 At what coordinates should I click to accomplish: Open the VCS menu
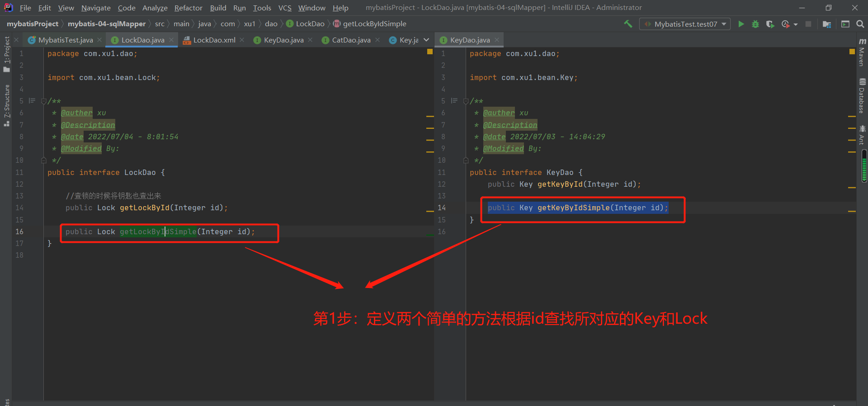coord(285,8)
